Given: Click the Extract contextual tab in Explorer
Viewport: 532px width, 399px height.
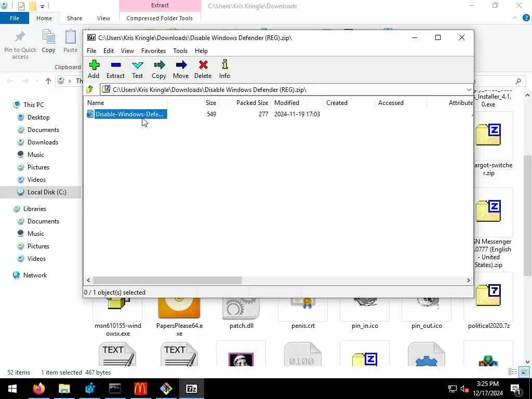Looking at the screenshot, I should [160, 5].
